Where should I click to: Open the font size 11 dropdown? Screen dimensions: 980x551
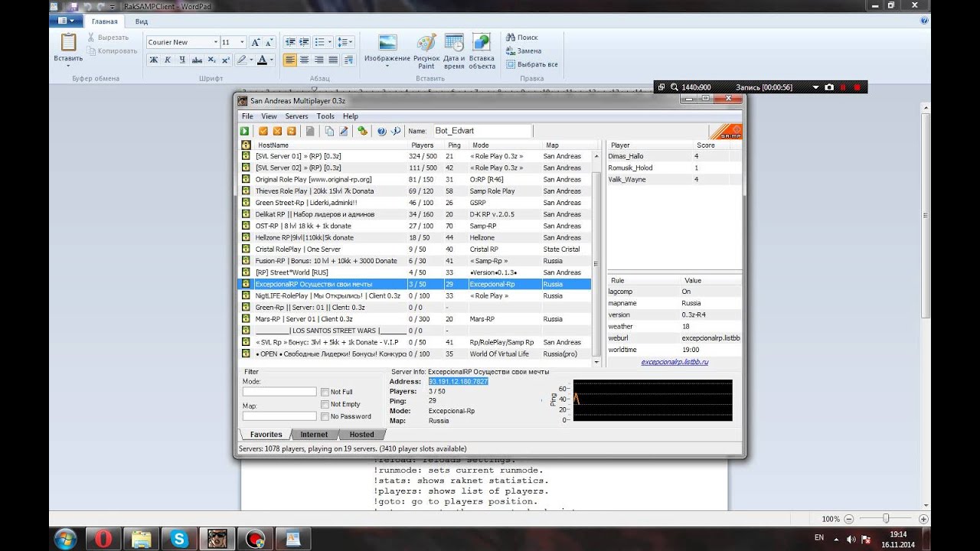tap(243, 42)
